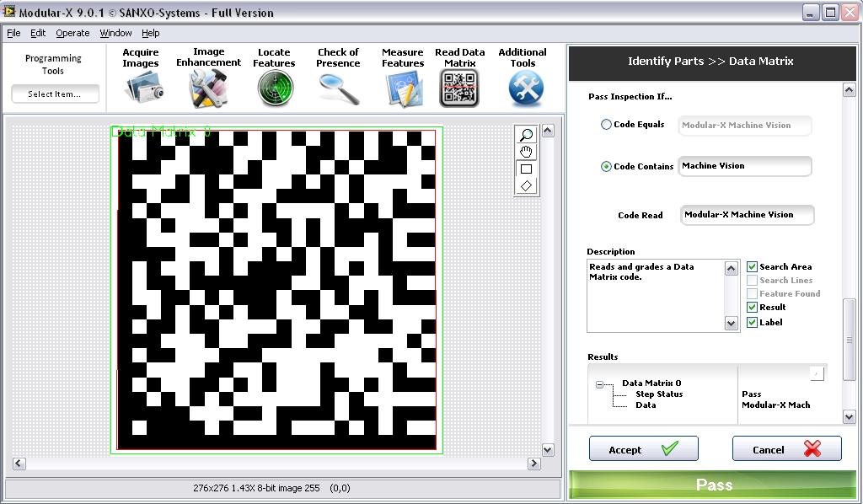
Task: Collapse the Data Matrix 0 tree node
Action: point(600,384)
